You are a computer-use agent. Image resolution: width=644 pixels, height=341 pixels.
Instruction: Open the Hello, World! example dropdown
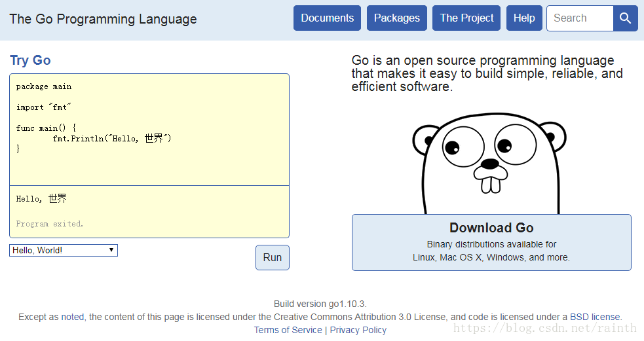(64, 250)
